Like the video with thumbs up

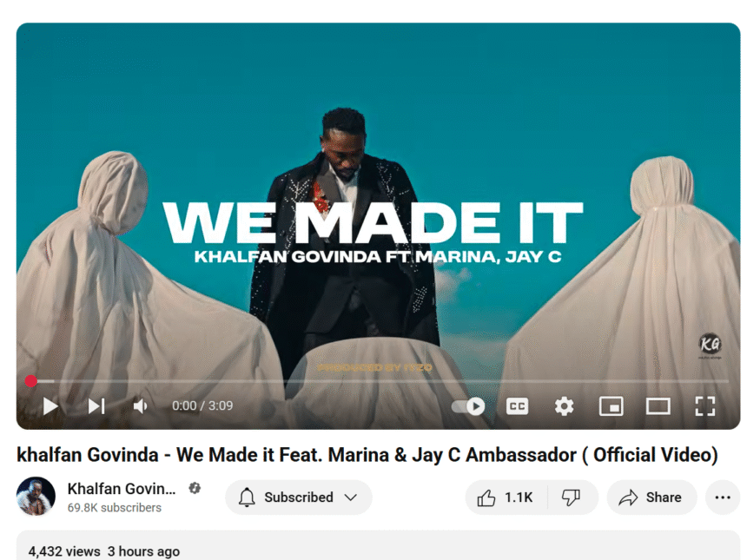pyautogui.click(x=506, y=497)
